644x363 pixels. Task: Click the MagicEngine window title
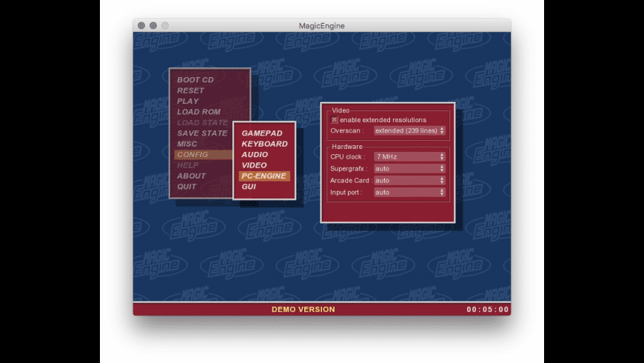point(321,25)
